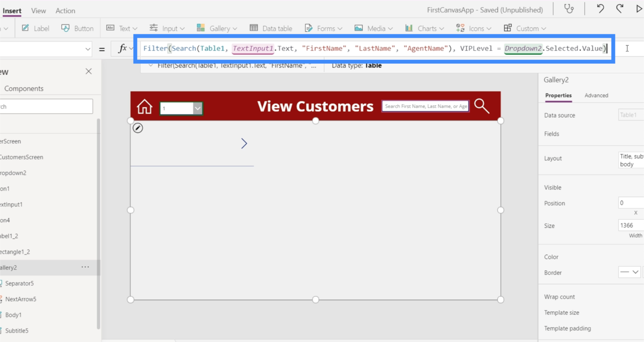The image size is (644, 342).
Task: Click the Data source Table1 field
Action: point(631,115)
